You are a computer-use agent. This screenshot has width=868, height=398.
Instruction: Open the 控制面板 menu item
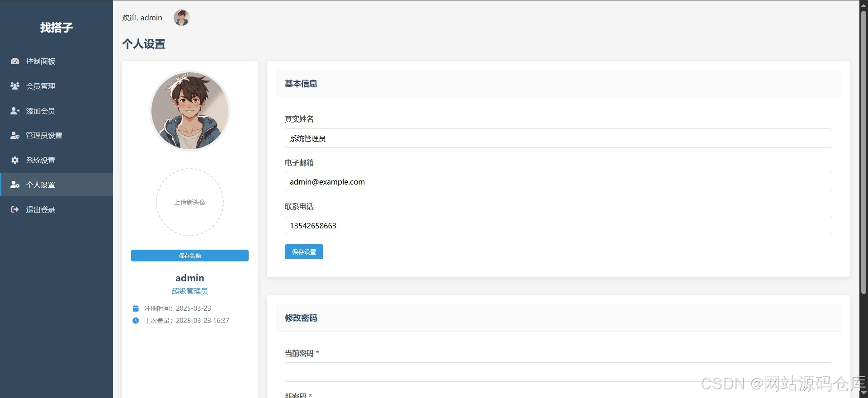[x=57, y=61]
